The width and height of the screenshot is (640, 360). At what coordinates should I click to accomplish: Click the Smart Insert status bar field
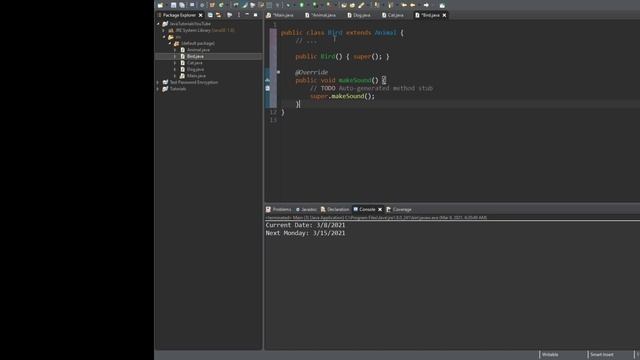[x=602, y=355]
